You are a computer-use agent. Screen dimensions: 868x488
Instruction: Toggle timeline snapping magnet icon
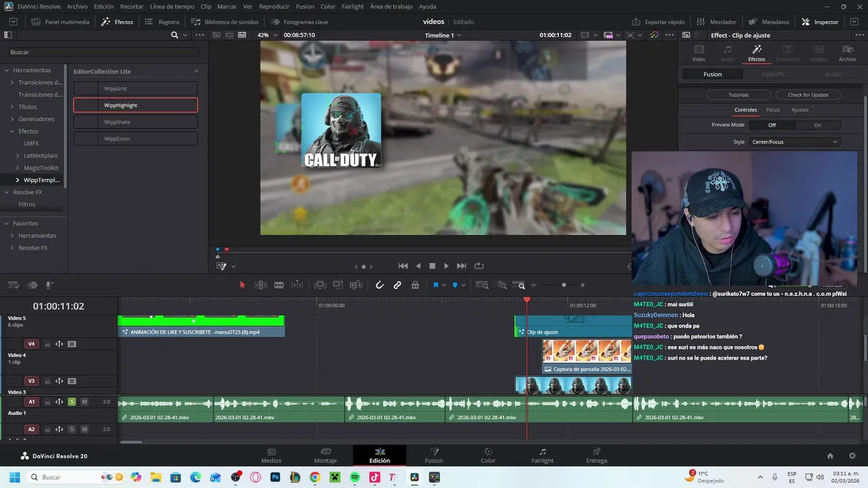pos(380,285)
